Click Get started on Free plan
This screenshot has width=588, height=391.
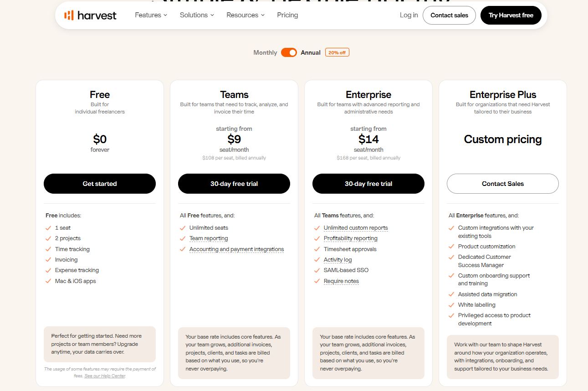[x=100, y=184]
